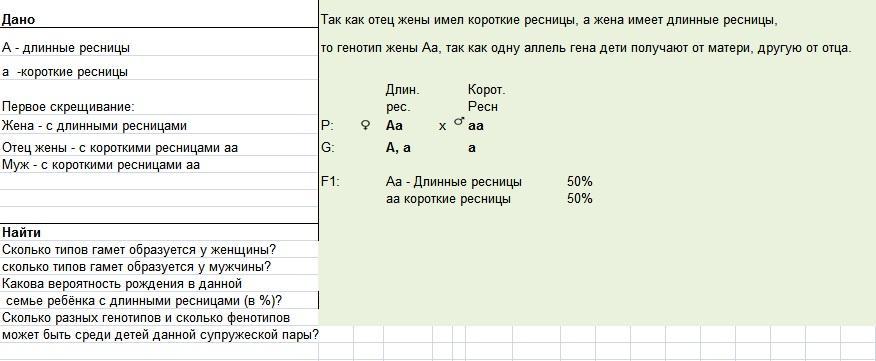Click 'Aa - Длинные ресницы' result cell
Screen dimensions: 876x361
point(454,182)
